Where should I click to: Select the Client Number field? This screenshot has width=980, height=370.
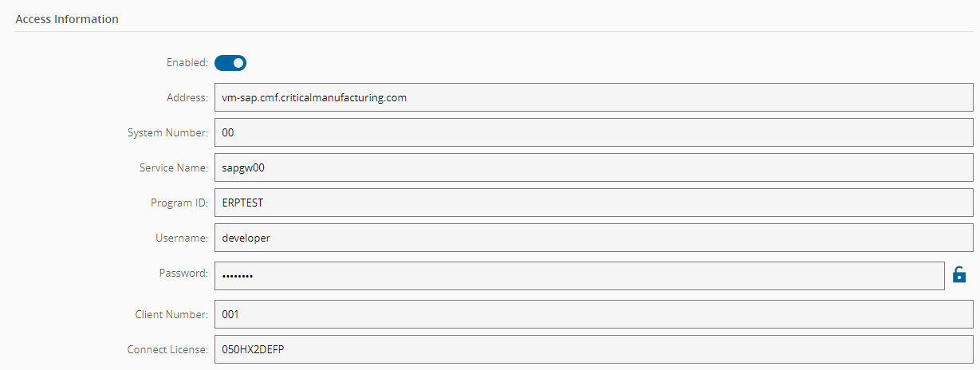pyautogui.click(x=593, y=314)
